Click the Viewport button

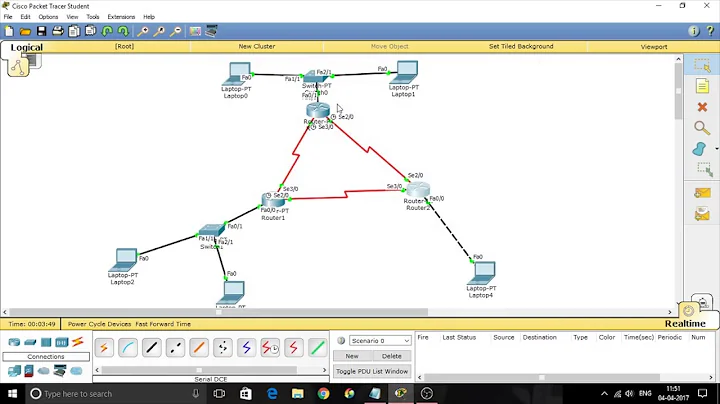(654, 46)
